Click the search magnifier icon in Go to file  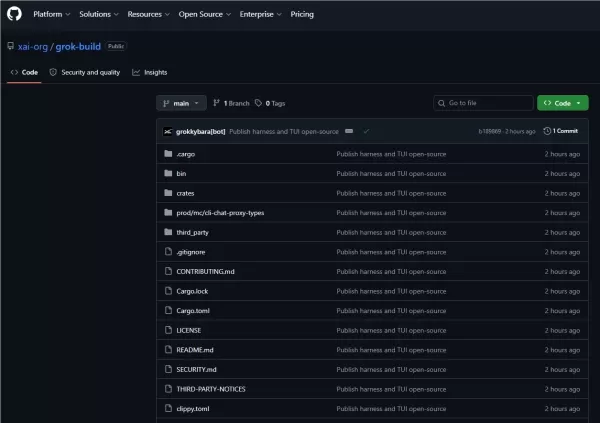pos(442,103)
